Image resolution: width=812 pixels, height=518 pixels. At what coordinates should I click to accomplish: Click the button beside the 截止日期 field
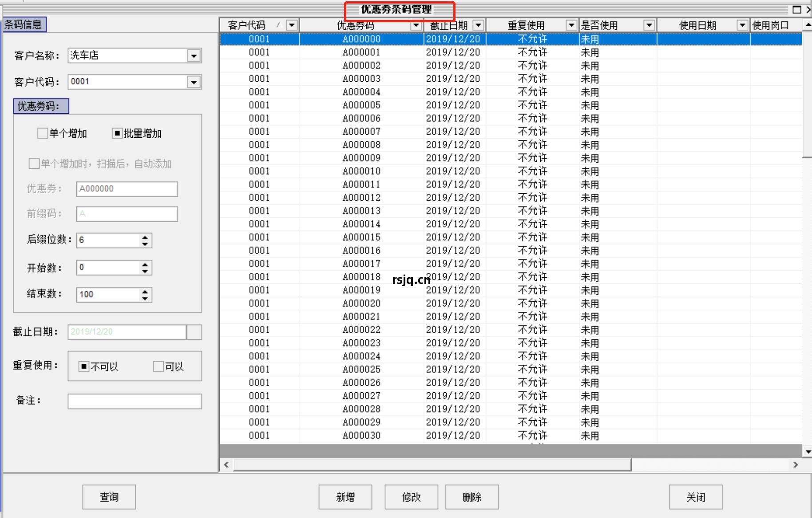point(194,332)
